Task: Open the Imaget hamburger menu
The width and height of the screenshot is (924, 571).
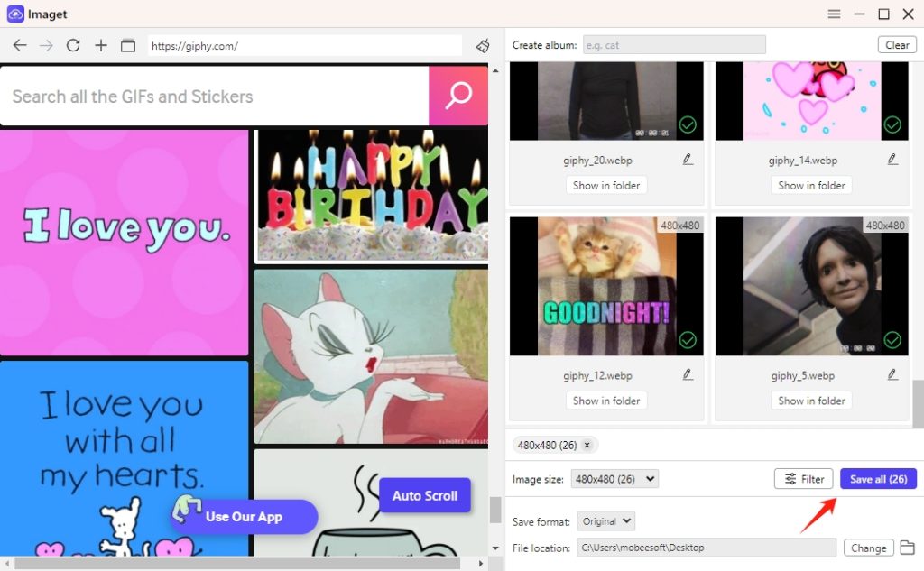Action: click(834, 14)
